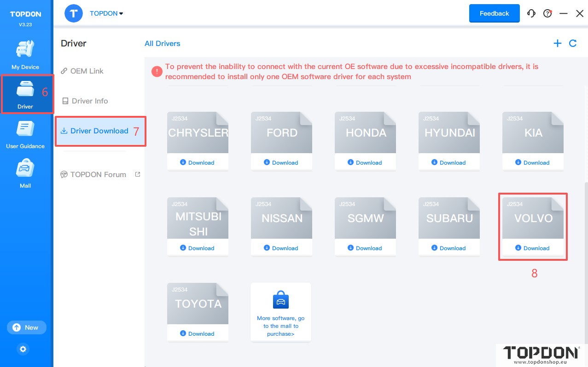This screenshot has height=367, width=588.
Task: Select the CHRYSLER J2534 driver tile
Action: (198, 132)
